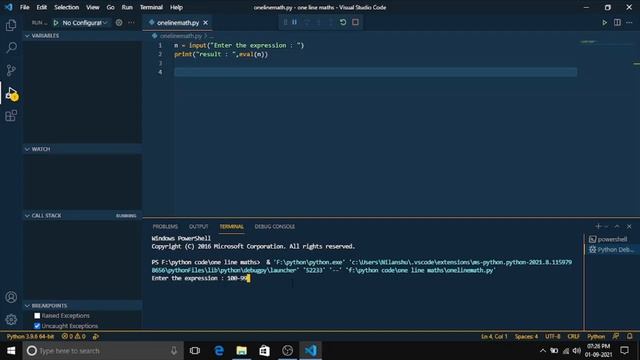Switch to the Problems panel tab
Screen dimensions: 640x360
click(165, 227)
